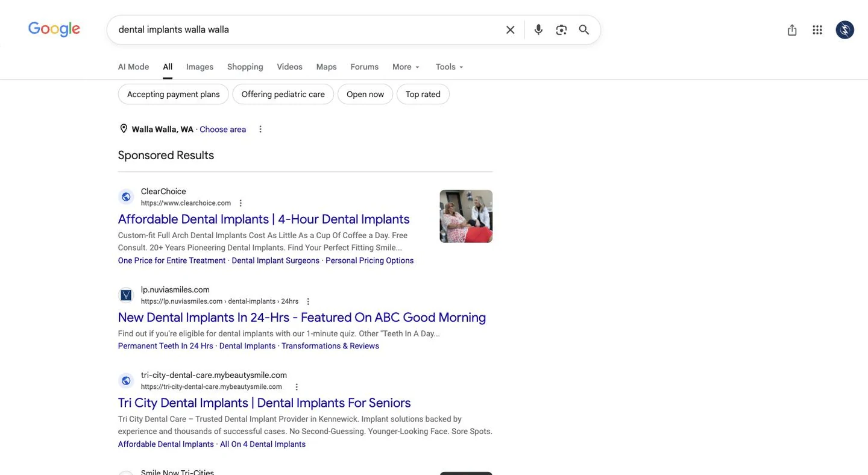The height and width of the screenshot is (475, 868).
Task: Click the tri-city-dental-care.mybeautysmile.com site name
Action: tap(213, 376)
